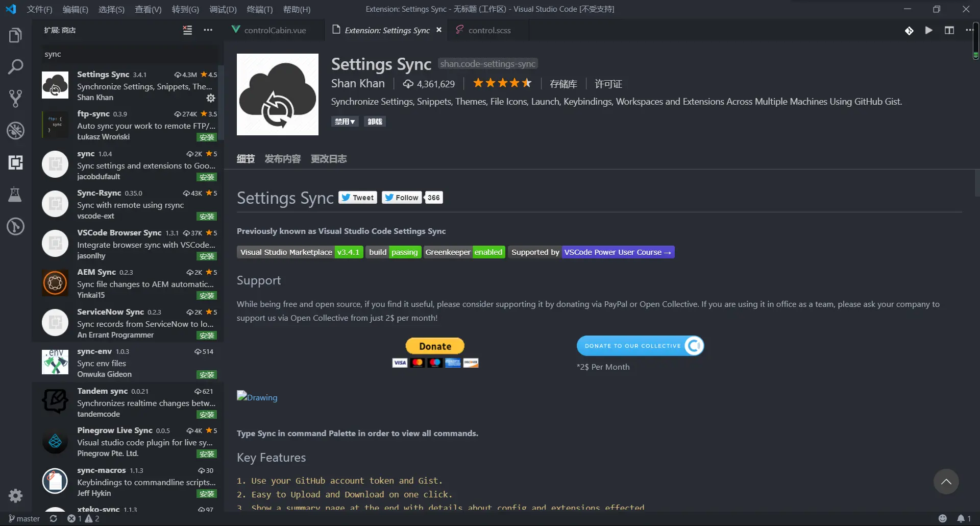Open the 存储库 repository link

[x=563, y=84]
